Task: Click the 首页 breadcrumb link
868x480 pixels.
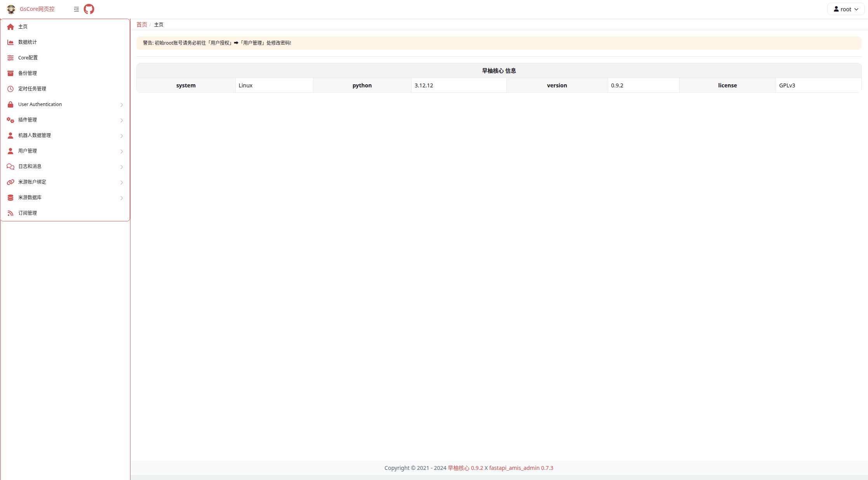Action: click(x=142, y=24)
